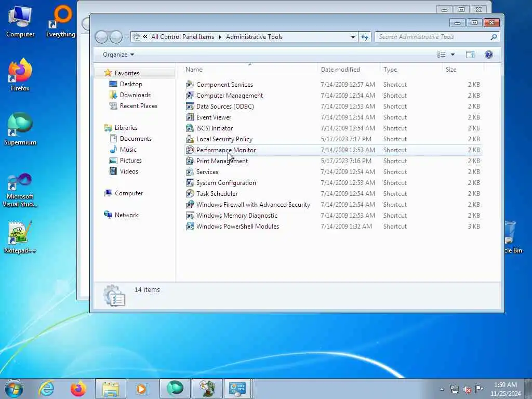The image size is (532, 399).
Task: Select Computer in navigation pane
Action: [x=129, y=193]
